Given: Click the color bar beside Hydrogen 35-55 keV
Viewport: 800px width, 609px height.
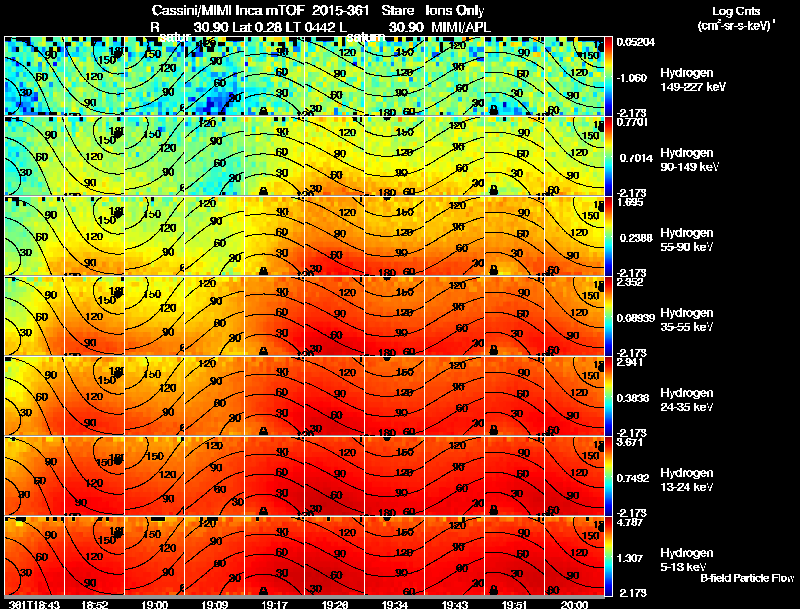Looking at the screenshot, I should [x=608, y=316].
